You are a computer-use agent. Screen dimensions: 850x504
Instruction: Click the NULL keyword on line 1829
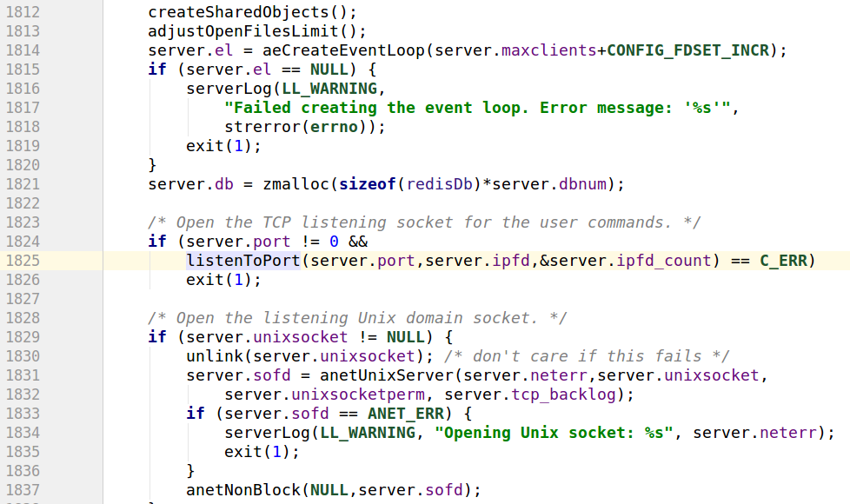[406, 337]
